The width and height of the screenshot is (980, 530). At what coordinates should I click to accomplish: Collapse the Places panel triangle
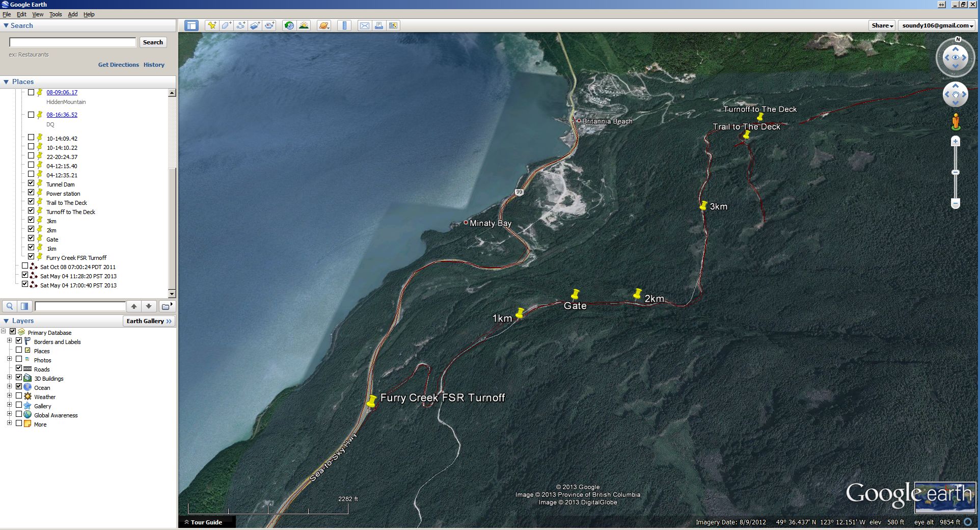pyautogui.click(x=6, y=82)
